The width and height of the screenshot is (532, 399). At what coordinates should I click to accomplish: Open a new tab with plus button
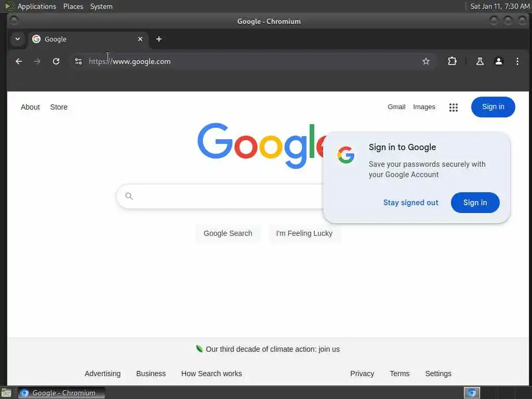coord(159,39)
